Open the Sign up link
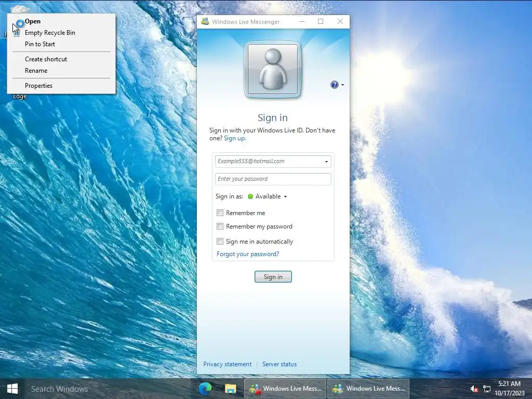This screenshot has height=399, width=532. [x=235, y=138]
